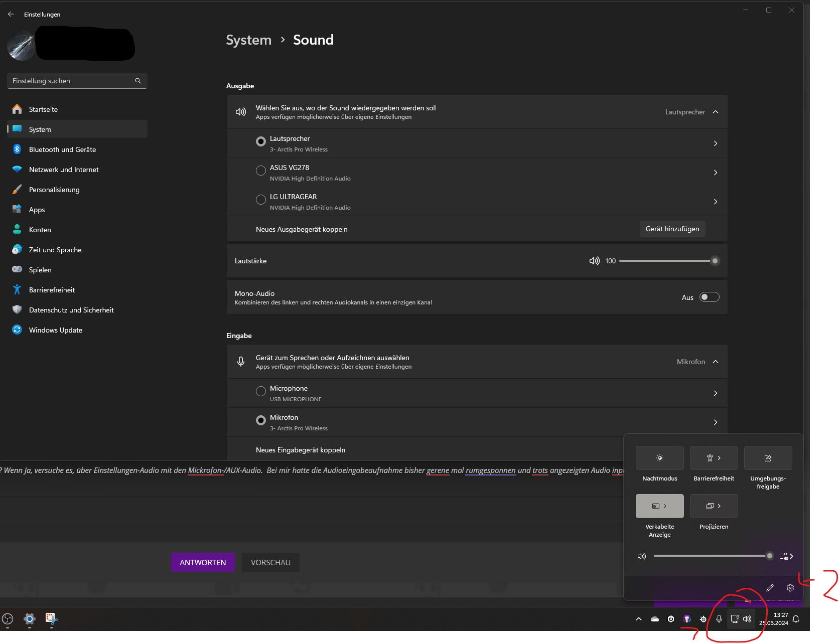Show hidden system tray icons chevron
This screenshot has height=644, width=839.
pos(639,619)
